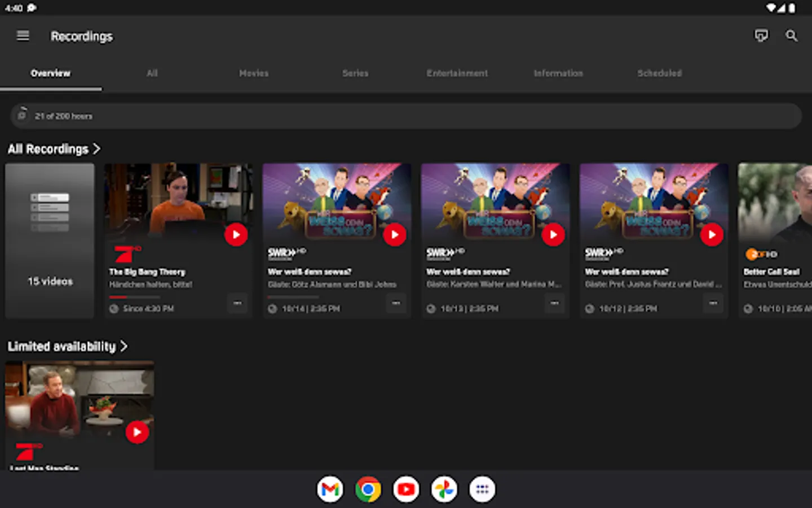Screen dimensions: 812x508
Task: Select the Information tab
Action: (x=558, y=73)
